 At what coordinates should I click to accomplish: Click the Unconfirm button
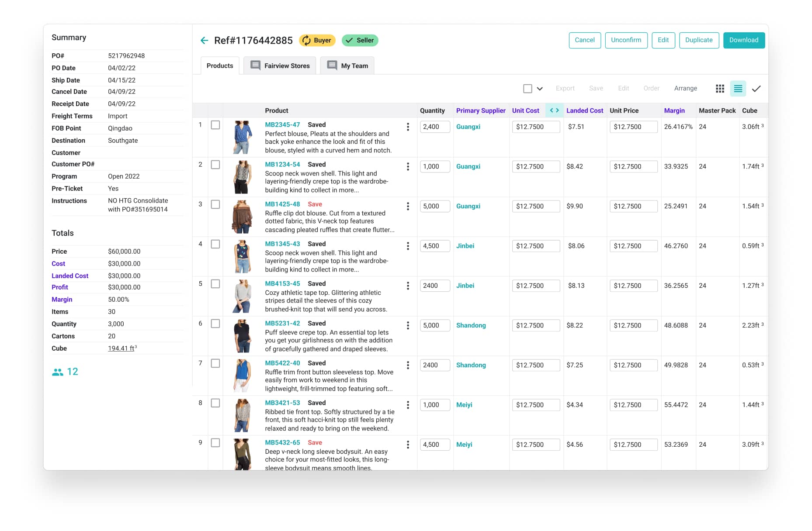626,40
